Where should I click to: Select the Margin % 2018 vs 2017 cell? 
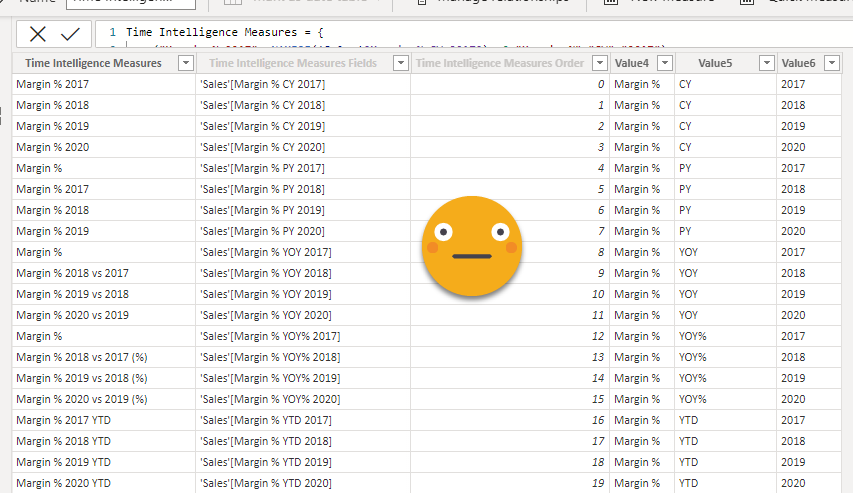click(x=73, y=273)
